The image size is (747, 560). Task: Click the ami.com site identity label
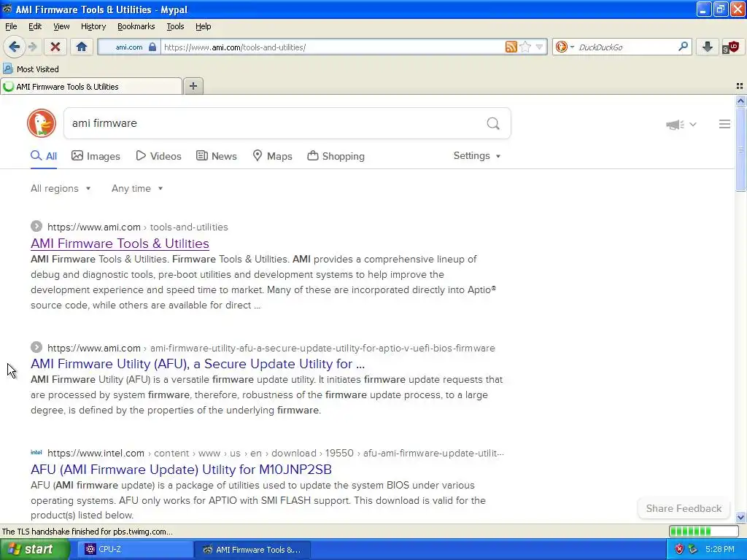pos(128,47)
